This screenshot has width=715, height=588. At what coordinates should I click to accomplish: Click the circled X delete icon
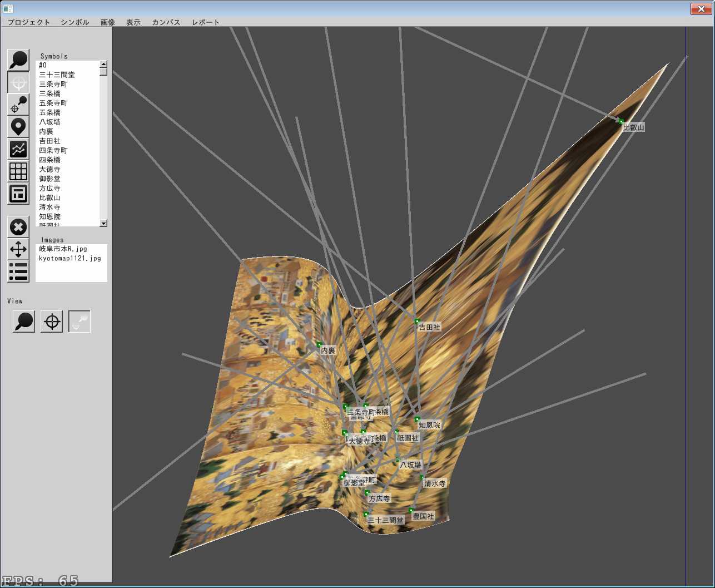[18, 227]
